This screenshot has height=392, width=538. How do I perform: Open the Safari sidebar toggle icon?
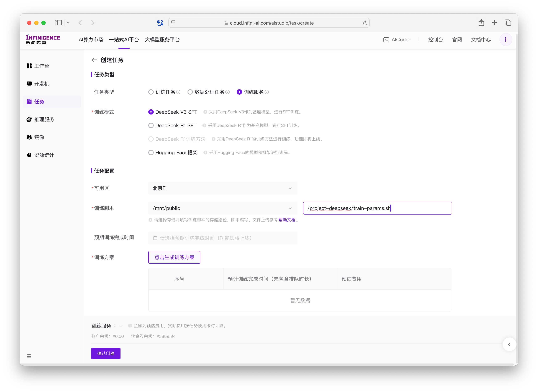tap(58, 23)
